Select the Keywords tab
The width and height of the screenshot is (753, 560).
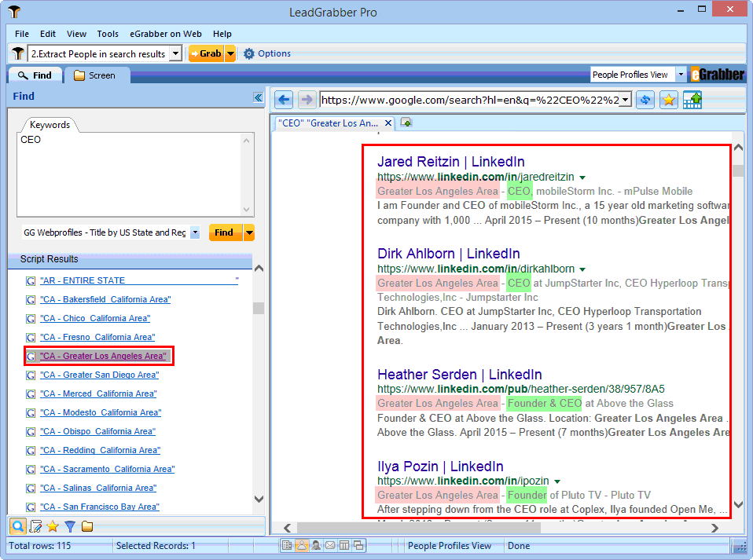coord(50,125)
